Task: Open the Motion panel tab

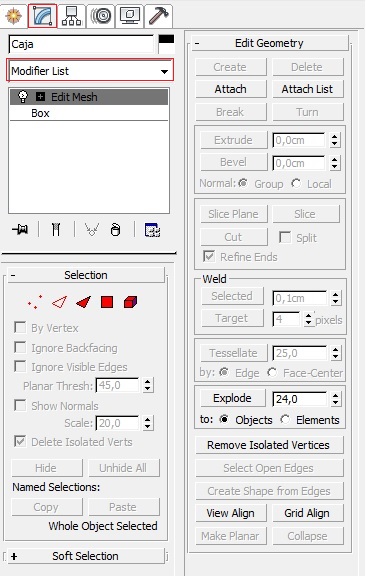Action: [100, 16]
